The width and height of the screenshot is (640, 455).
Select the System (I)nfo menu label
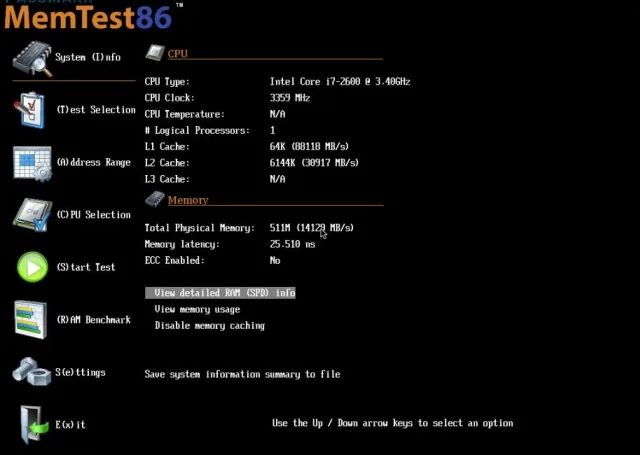coord(88,57)
